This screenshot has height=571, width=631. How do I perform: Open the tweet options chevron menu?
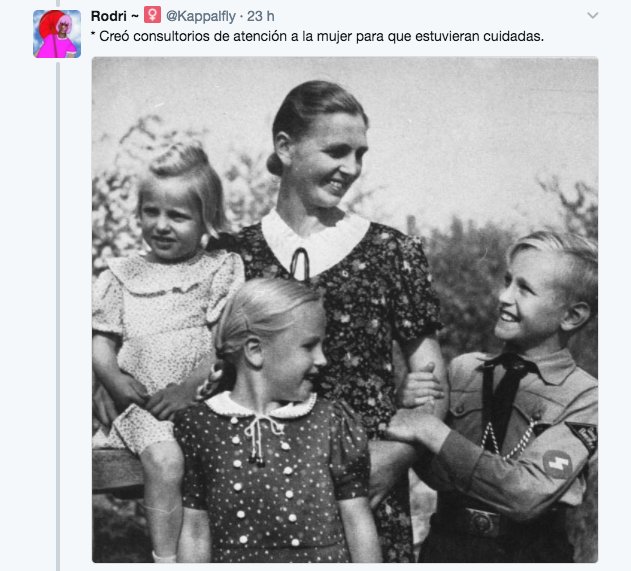pos(592,16)
